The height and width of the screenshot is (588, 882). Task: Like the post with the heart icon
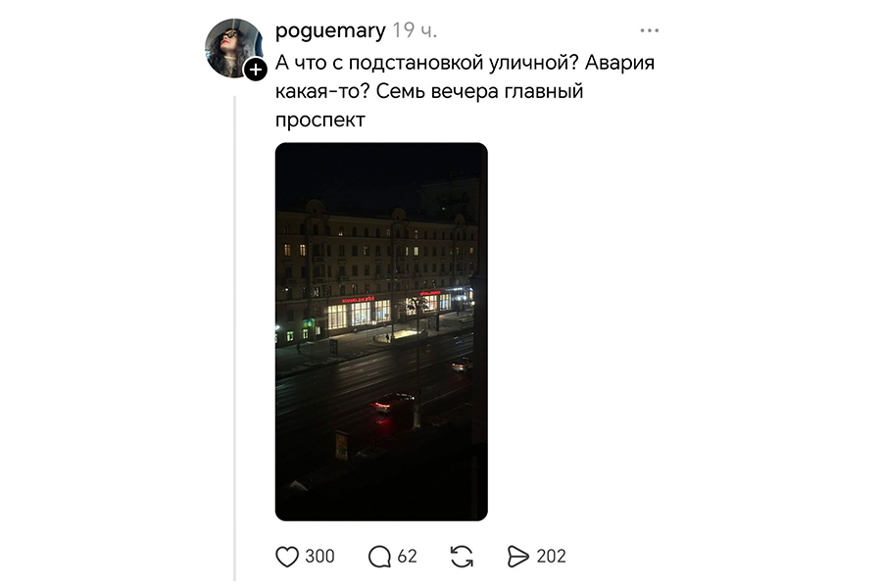point(287,557)
